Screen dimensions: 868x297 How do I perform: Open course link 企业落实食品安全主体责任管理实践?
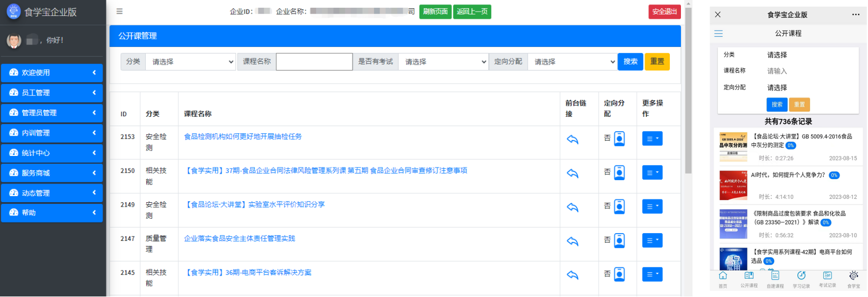(239, 239)
